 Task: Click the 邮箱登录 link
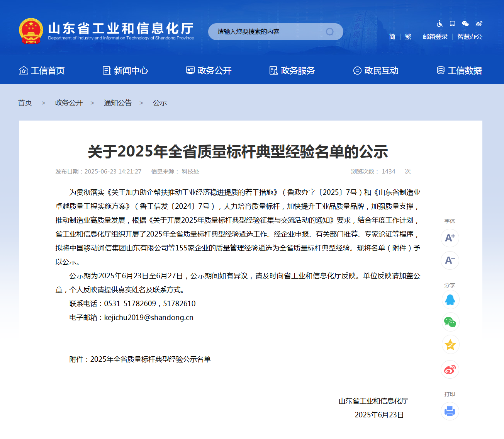pyautogui.click(x=436, y=37)
